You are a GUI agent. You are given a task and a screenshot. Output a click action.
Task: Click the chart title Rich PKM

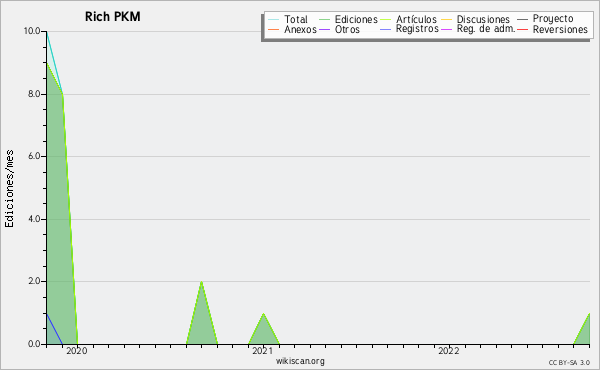(x=112, y=16)
